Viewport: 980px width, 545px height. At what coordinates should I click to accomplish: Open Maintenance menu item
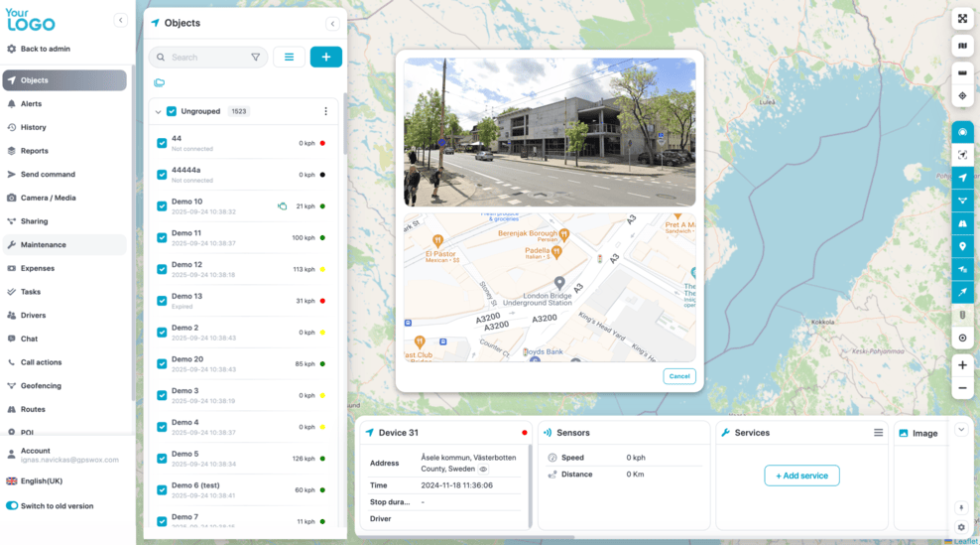(x=64, y=244)
